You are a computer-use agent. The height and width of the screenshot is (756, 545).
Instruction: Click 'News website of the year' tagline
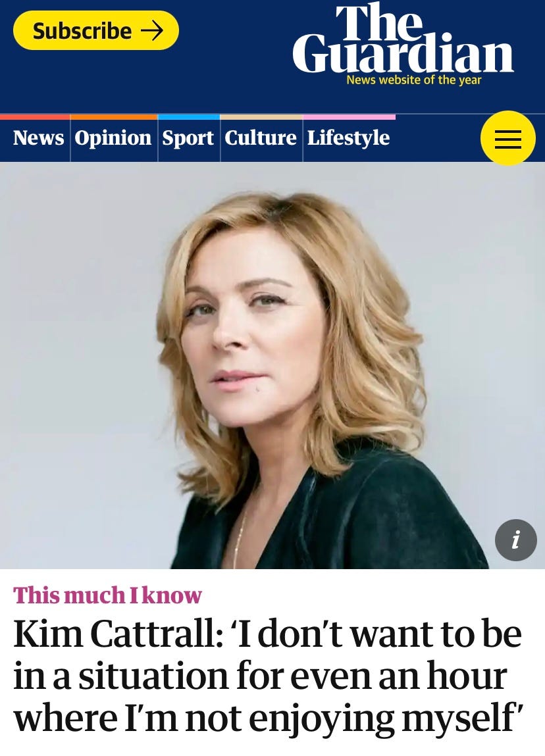coord(414,80)
